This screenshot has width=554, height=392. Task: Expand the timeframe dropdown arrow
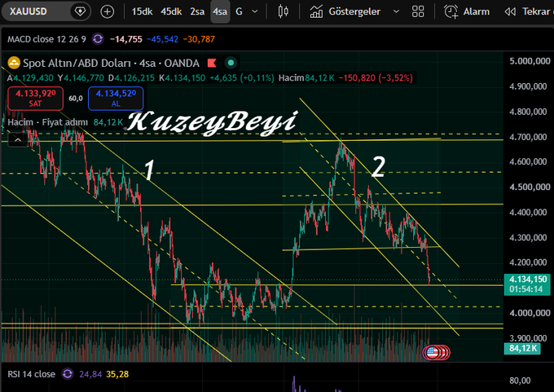point(255,11)
